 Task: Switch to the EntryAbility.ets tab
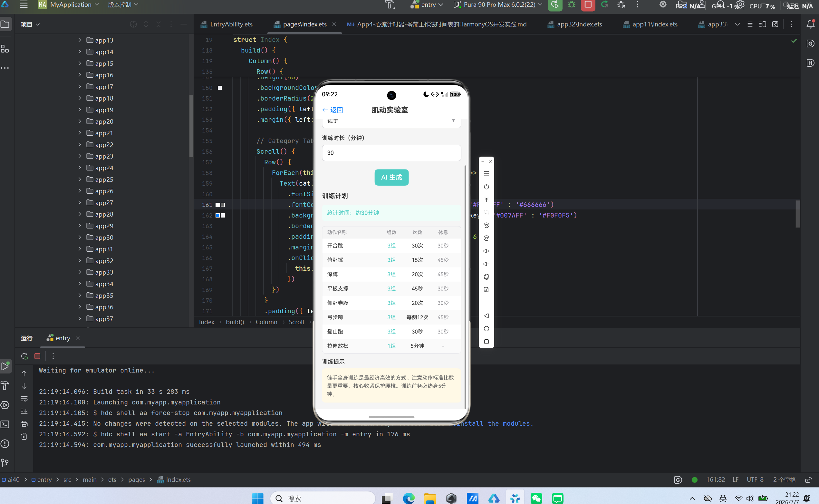[226, 24]
